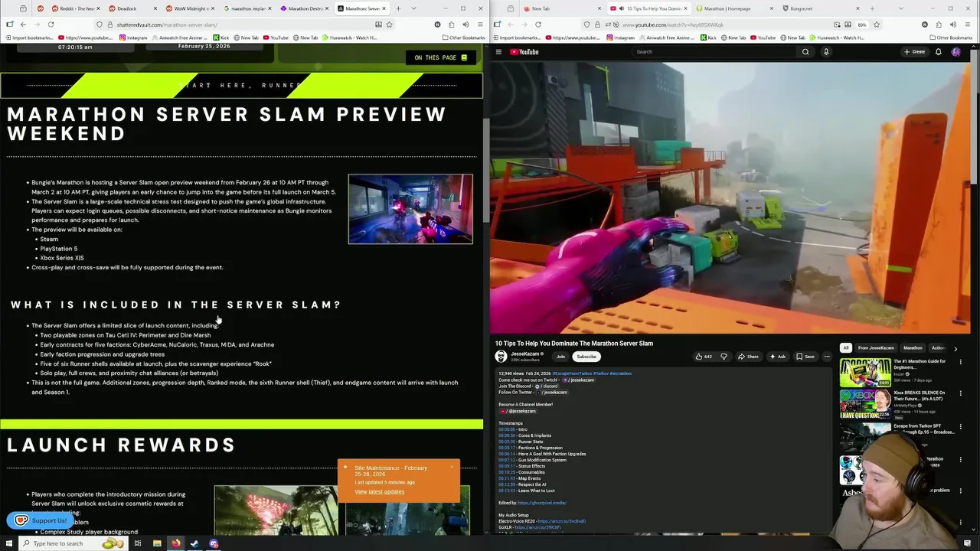Click the Create button on YouTube
980x551 pixels.
914,52
